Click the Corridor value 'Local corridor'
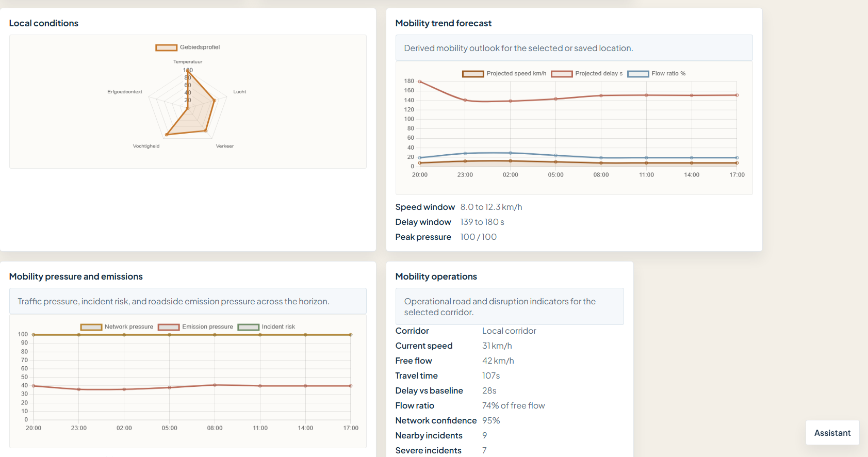 click(509, 331)
